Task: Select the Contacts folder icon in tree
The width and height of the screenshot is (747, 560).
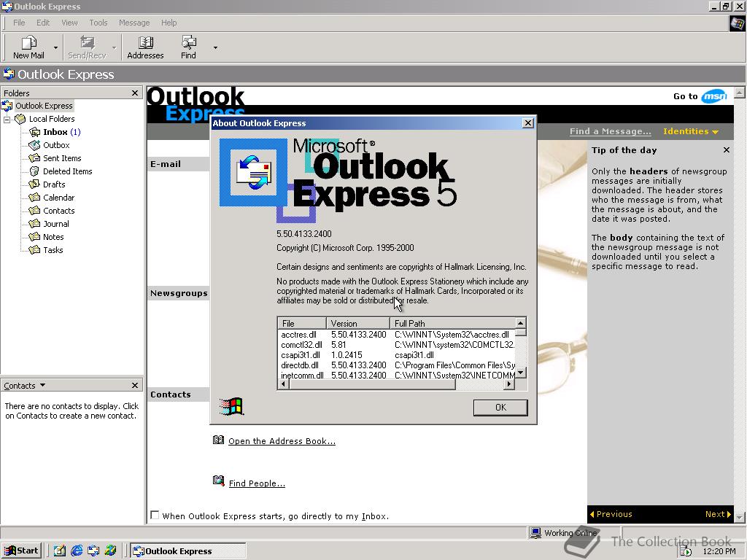Action: pyautogui.click(x=34, y=211)
